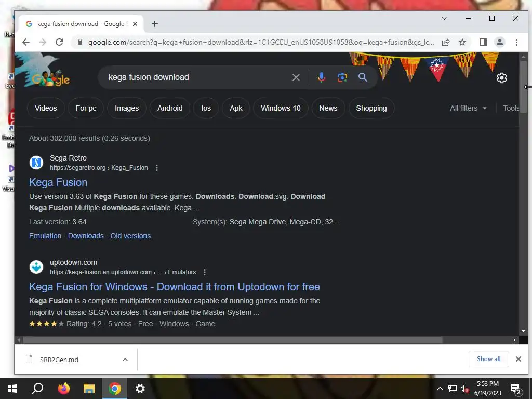Image resolution: width=532 pixels, height=399 pixels.
Task: Open the more options dots beside the Sega Retro result
Action: pos(157,168)
